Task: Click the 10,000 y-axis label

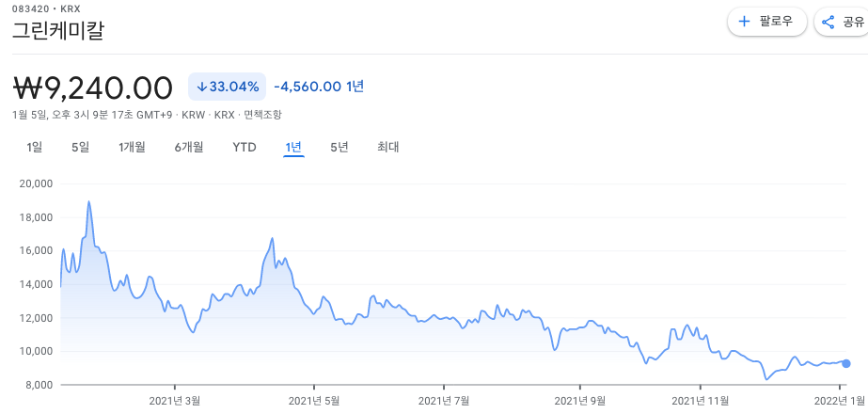Action: tap(36, 351)
